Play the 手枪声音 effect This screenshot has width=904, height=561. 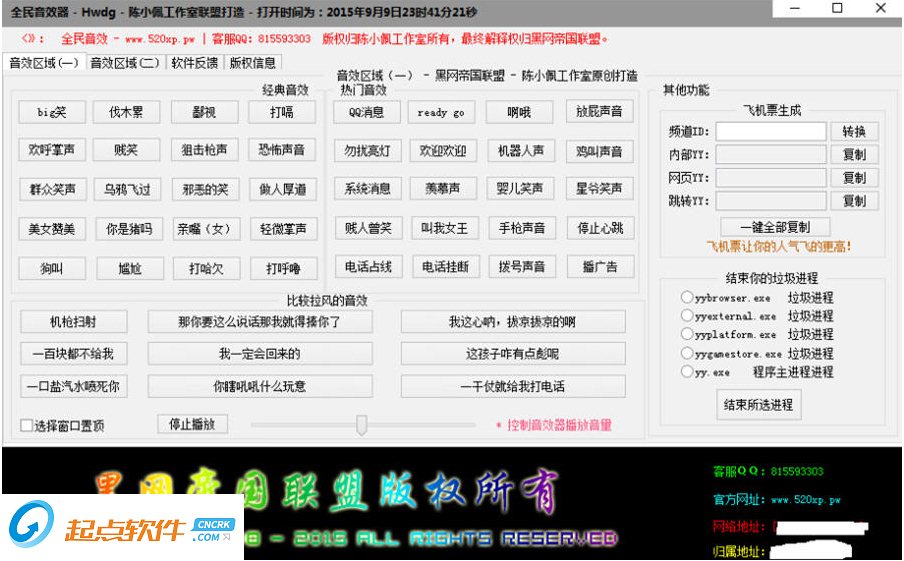[x=522, y=228]
